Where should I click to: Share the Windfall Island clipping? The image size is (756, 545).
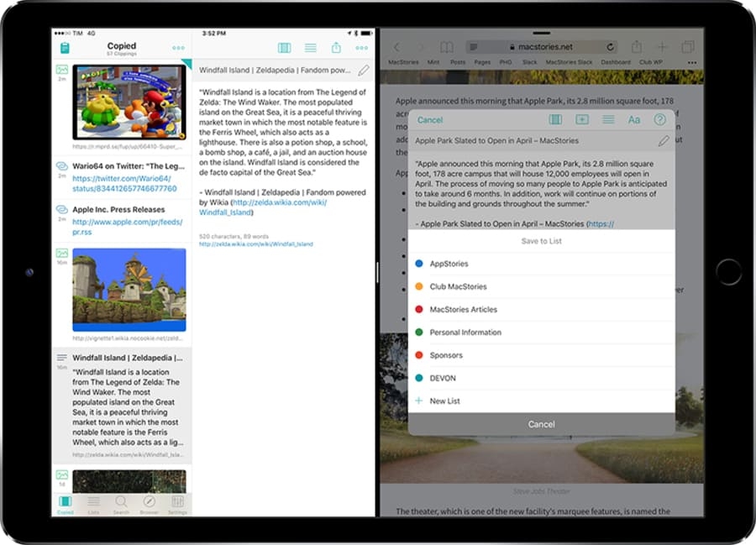coord(337,47)
